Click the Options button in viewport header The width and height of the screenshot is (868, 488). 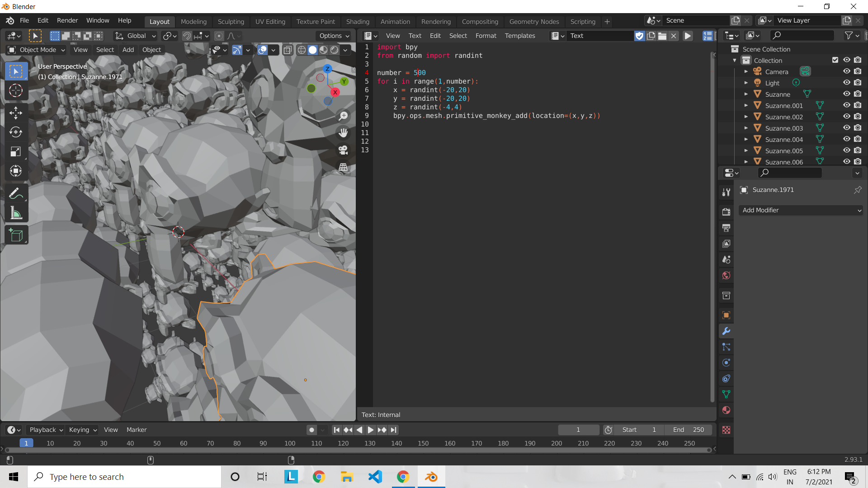pos(334,36)
